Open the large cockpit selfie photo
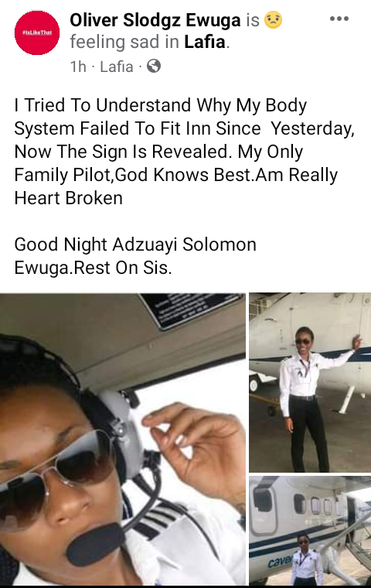The width and height of the screenshot is (371, 588). coord(123,439)
